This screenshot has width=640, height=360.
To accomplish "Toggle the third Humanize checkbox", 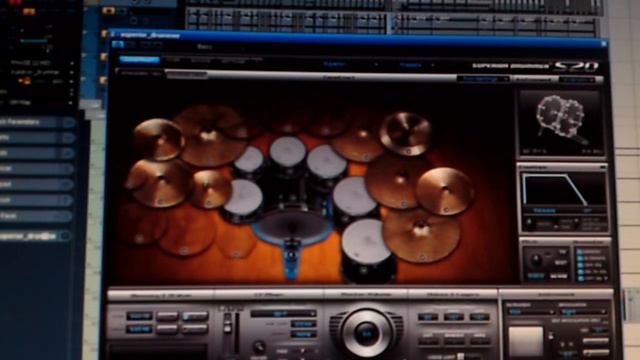I will pyautogui.click(x=580, y=265).
